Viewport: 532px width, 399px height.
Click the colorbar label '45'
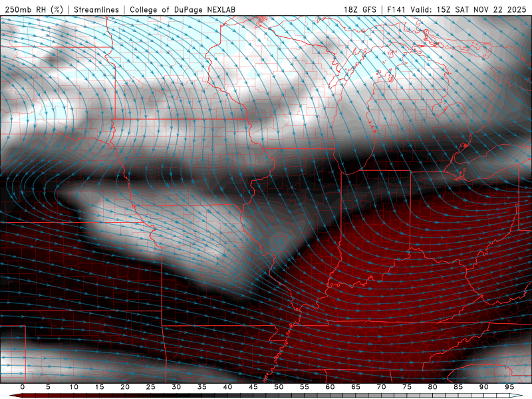click(x=253, y=387)
